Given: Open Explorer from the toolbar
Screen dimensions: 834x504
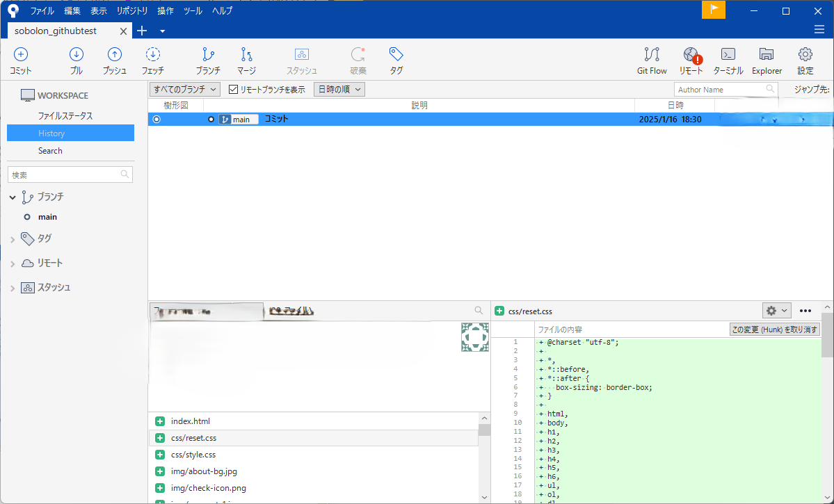Looking at the screenshot, I should pos(767,60).
